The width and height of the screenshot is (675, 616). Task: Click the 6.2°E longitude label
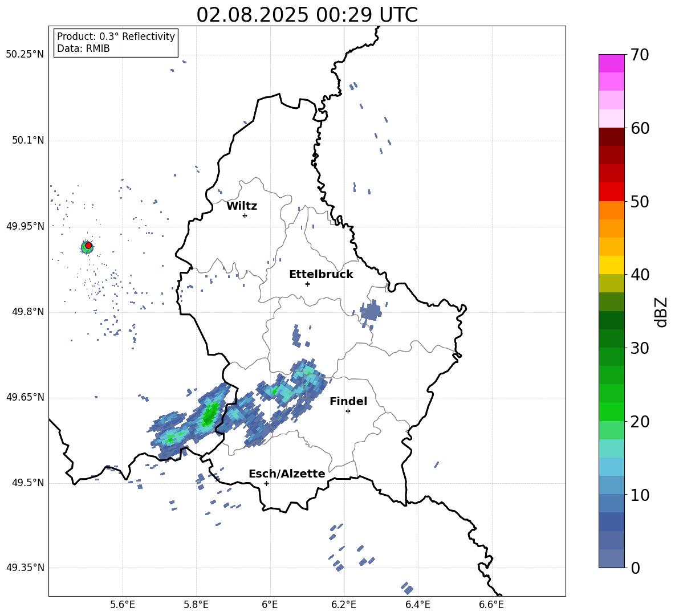(344, 605)
